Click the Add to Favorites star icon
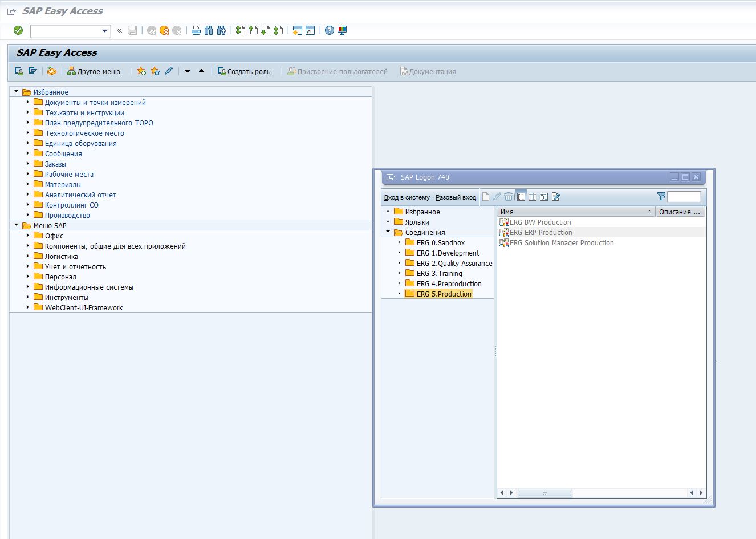 [x=141, y=71]
